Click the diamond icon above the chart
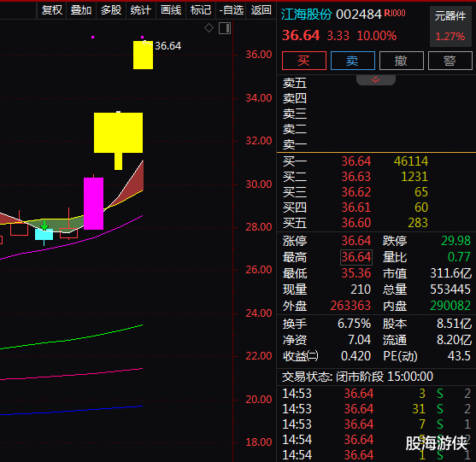 point(209,28)
